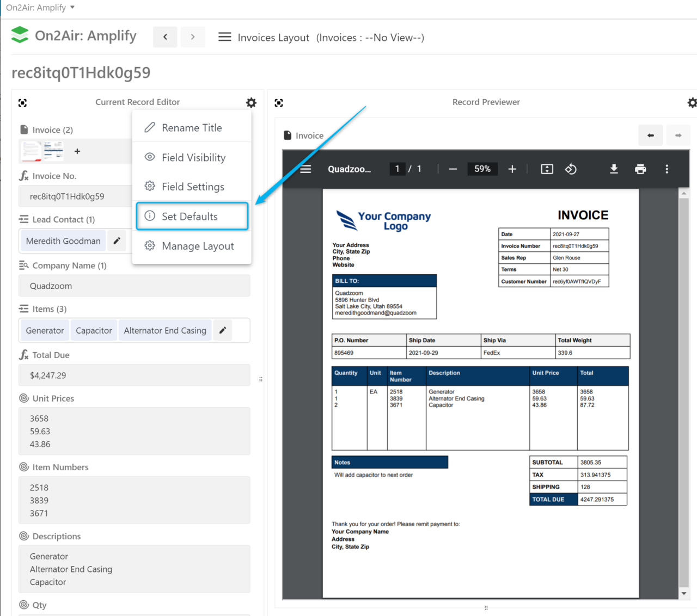Open the three-dot menu in the PDF viewer
Image resolution: width=697 pixels, height=616 pixels.
pos(667,169)
